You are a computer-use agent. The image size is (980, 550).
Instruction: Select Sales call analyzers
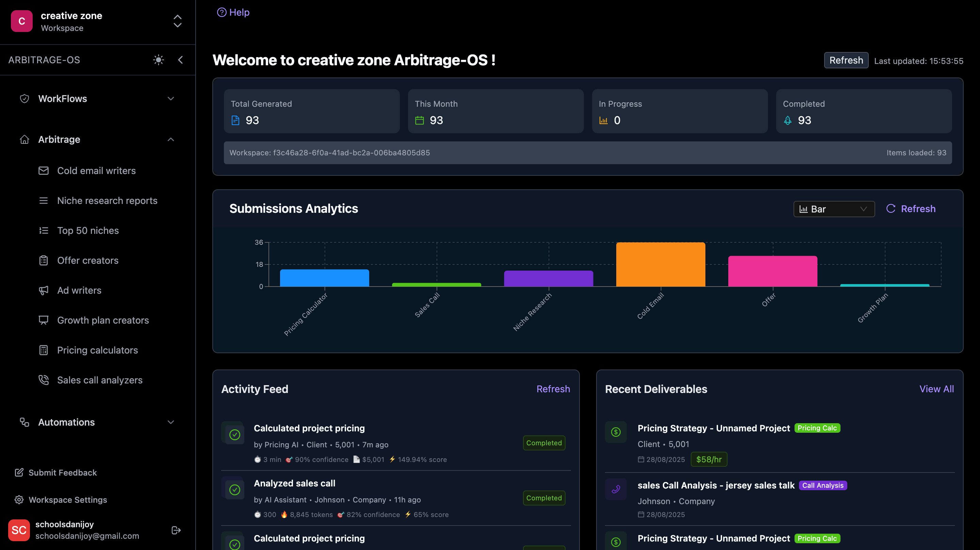point(100,380)
